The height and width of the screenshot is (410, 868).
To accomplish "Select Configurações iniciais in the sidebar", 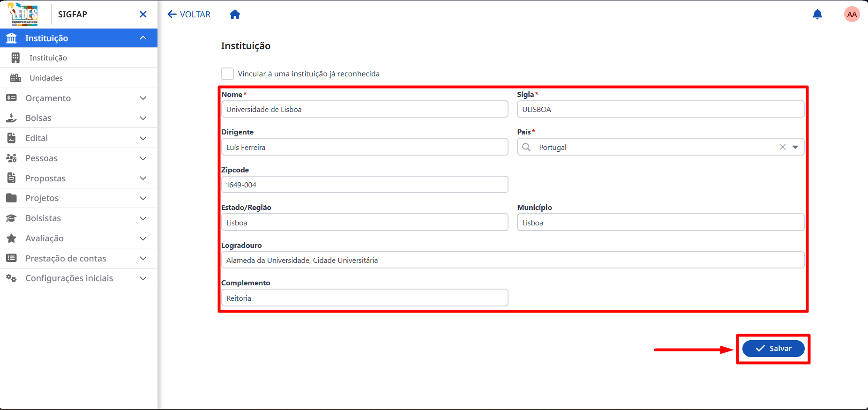I will click(x=79, y=278).
